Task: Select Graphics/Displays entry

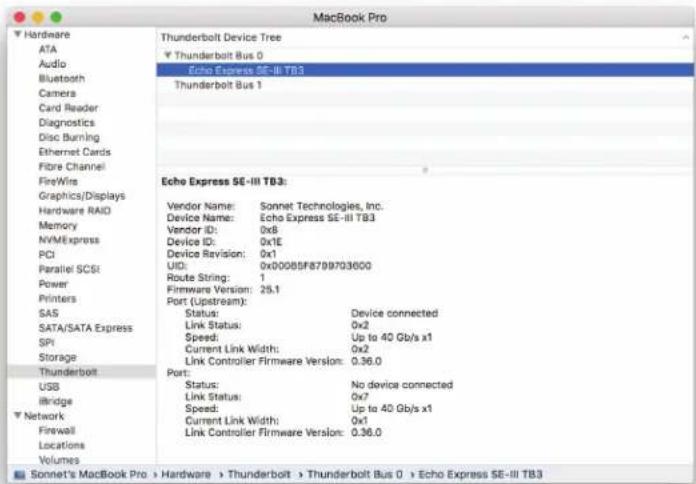Action: 82,196
